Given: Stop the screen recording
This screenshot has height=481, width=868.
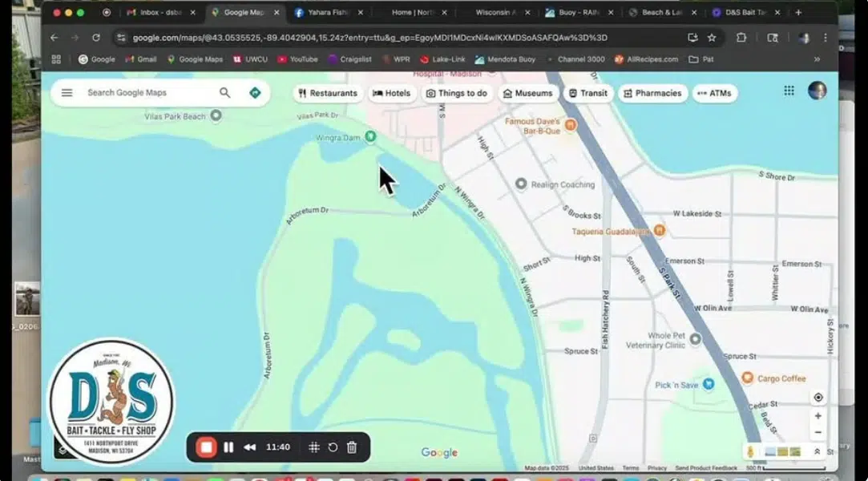Looking at the screenshot, I should (207, 447).
